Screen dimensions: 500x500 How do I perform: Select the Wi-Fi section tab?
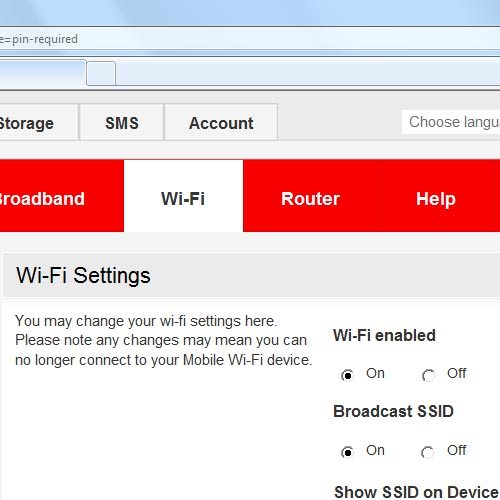[183, 196]
